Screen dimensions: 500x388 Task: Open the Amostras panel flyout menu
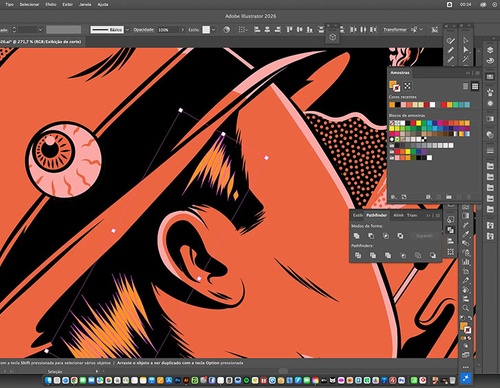(478, 73)
